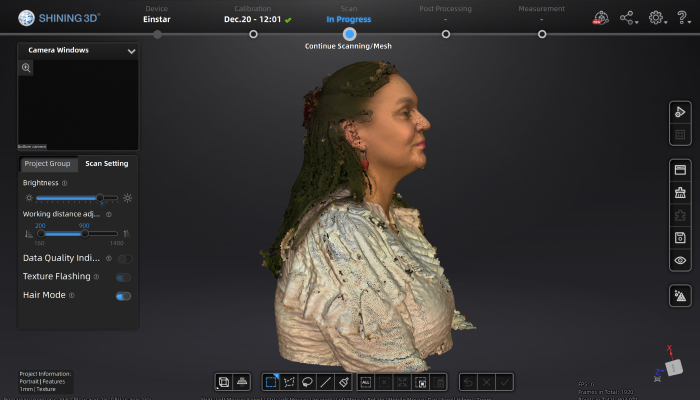Click the Working distance info icon
700x400 pixels.
tap(108, 214)
